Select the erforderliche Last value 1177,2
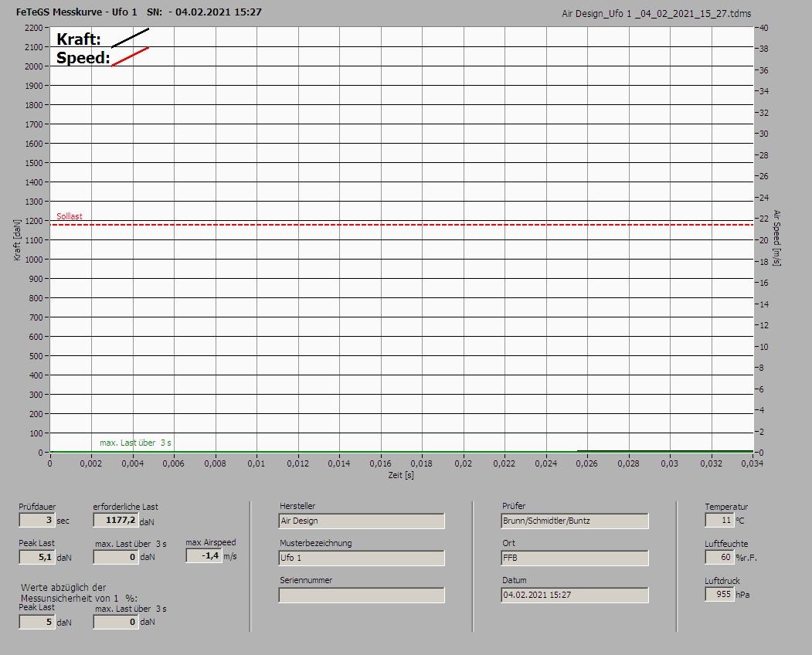Image resolution: width=812 pixels, height=655 pixels. (115, 520)
